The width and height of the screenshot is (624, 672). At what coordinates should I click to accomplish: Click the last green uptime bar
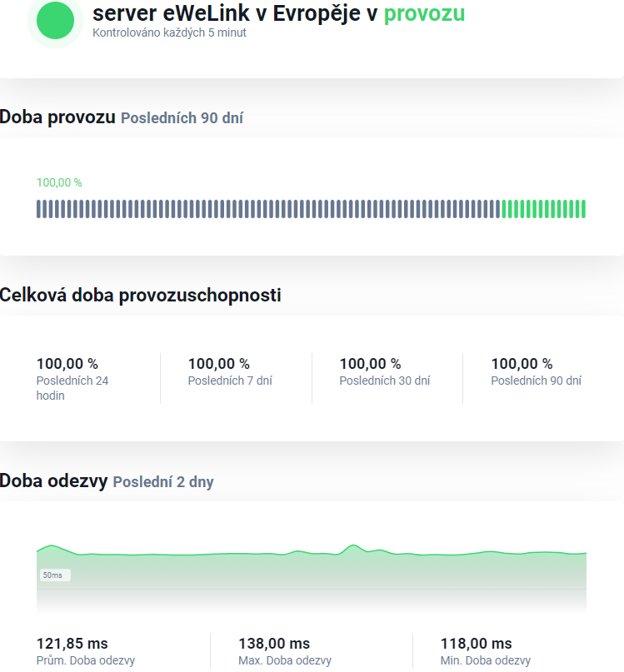[583, 209]
